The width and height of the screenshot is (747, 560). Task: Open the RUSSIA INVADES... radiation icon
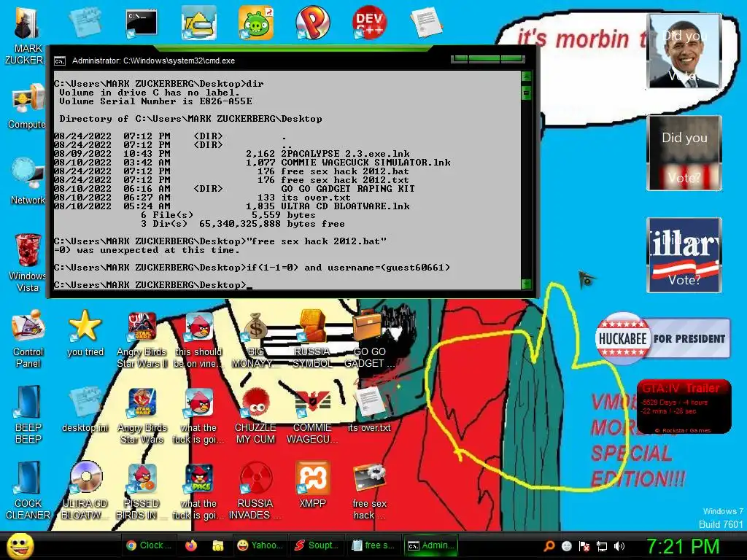(x=255, y=491)
